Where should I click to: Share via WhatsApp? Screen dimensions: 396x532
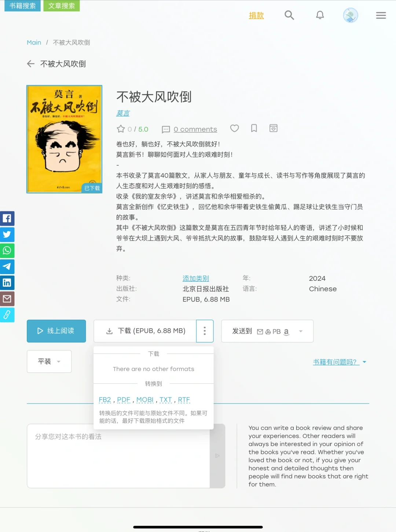point(7,251)
